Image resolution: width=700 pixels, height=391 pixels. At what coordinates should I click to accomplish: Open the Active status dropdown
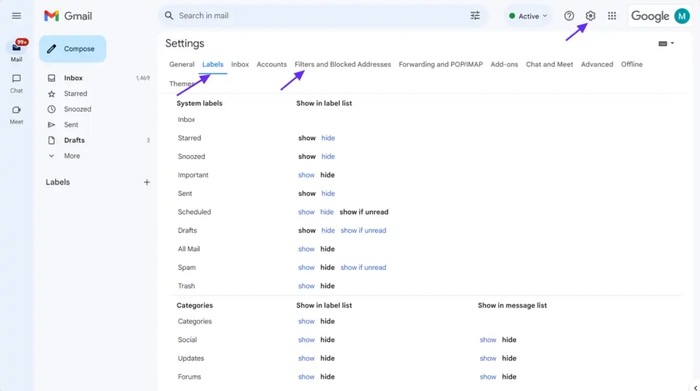(528, 16)
